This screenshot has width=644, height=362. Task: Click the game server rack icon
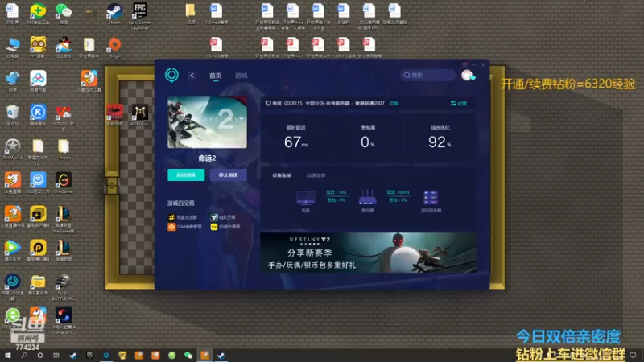(431, 198)
